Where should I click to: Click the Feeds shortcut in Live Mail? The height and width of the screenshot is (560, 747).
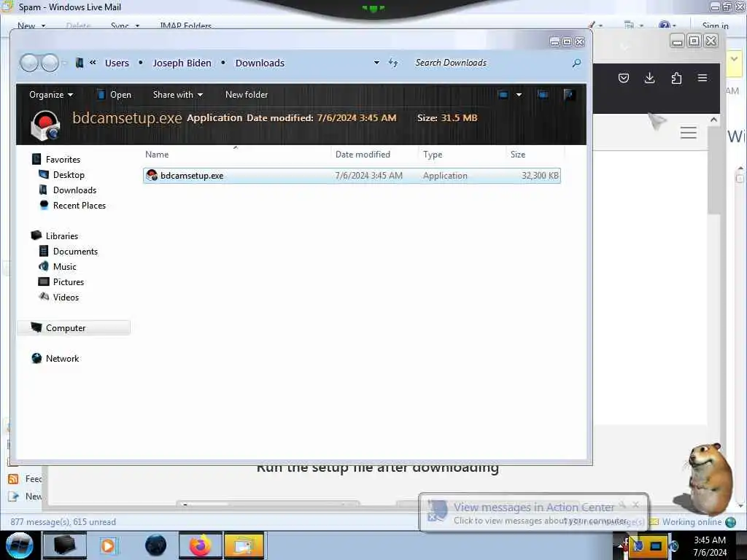[25, 478]
